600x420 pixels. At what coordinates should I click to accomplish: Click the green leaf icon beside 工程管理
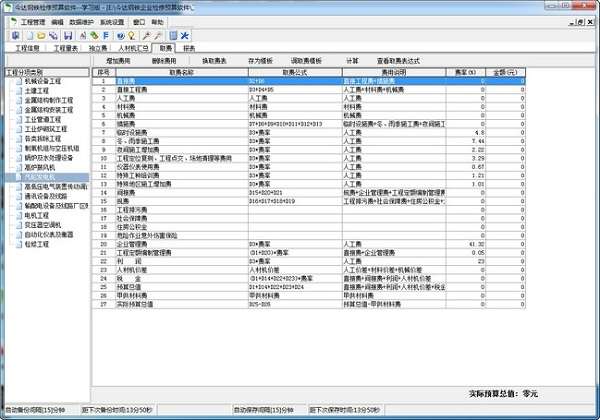14,22
